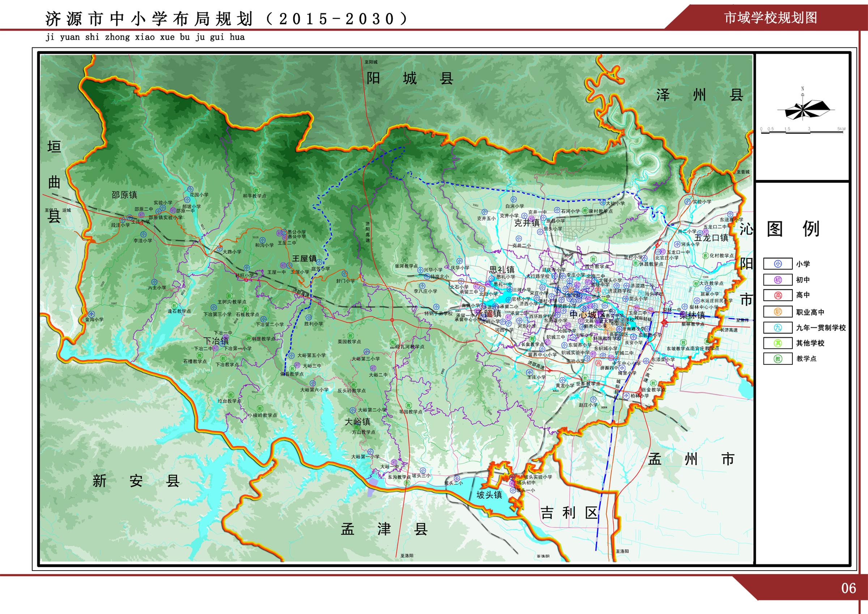Click the 孟津县 county label
The image size is (868, 614).
[384, 529]
